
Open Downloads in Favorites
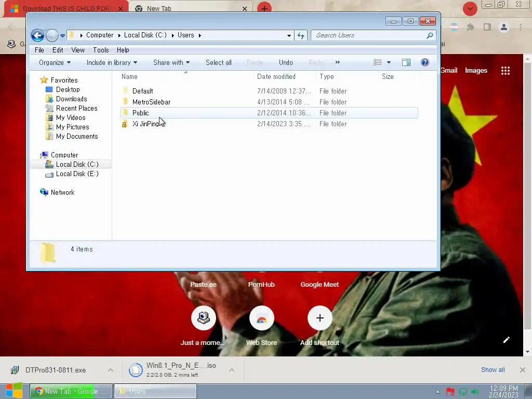tap(71, 99)
